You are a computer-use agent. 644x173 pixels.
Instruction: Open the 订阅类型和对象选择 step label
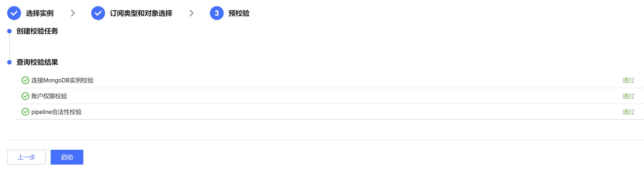(x=141, y=13)
